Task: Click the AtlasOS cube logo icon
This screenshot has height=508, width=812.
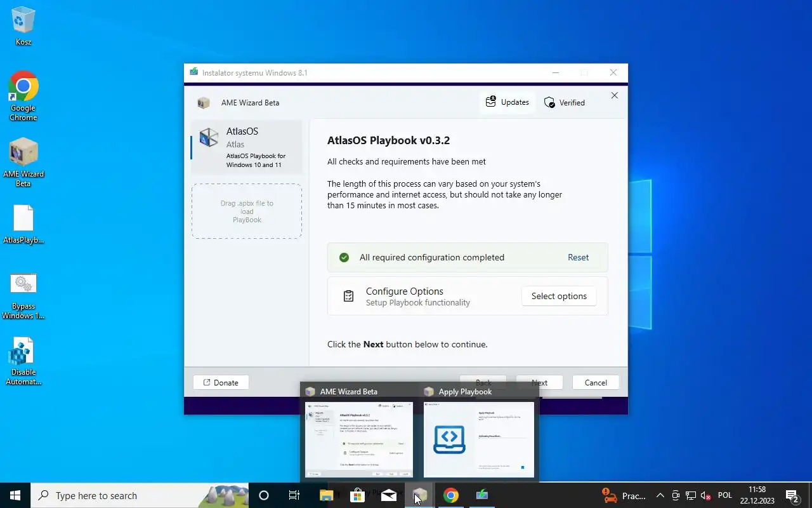Action: click(209, 137)
